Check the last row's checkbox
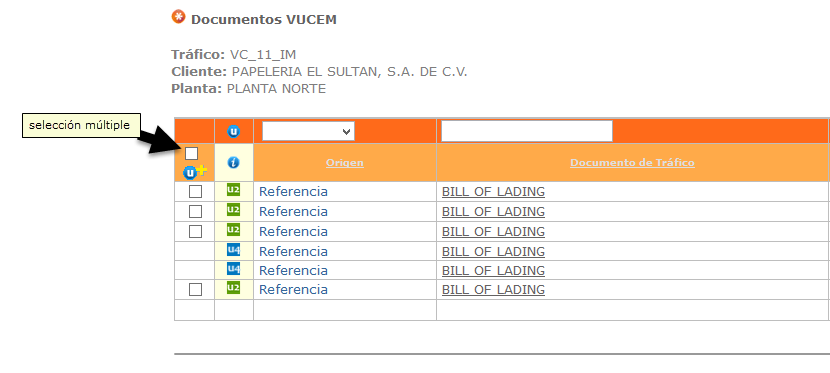The width and height of the screenshot is (830, 373). [x=195, y=289]
